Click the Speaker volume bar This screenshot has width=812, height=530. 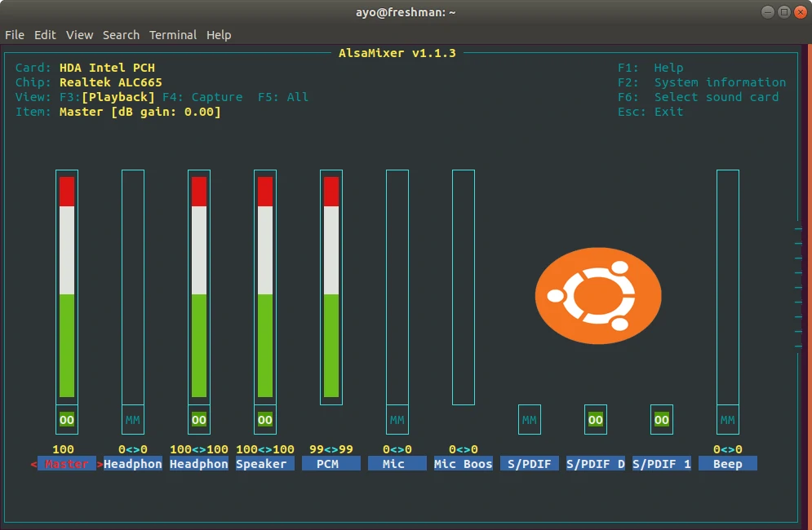(264, 287)
